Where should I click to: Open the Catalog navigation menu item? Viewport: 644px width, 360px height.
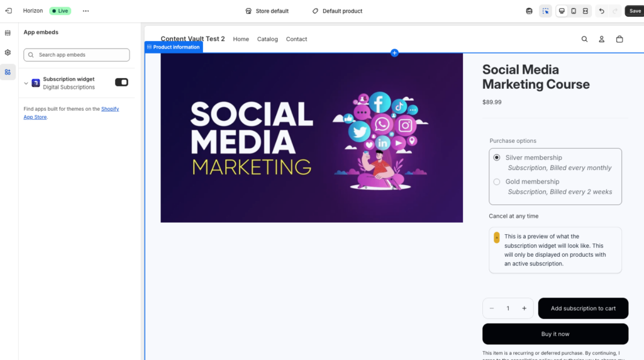pyautogui.click(x=267, y=39)
